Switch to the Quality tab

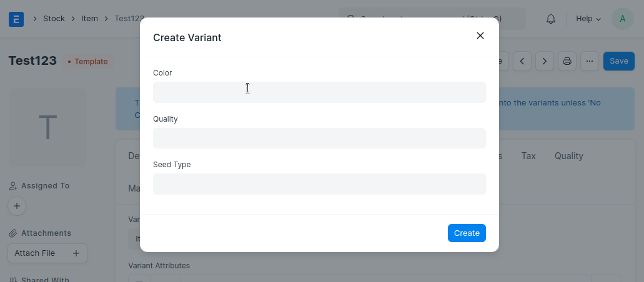[568, 156]
